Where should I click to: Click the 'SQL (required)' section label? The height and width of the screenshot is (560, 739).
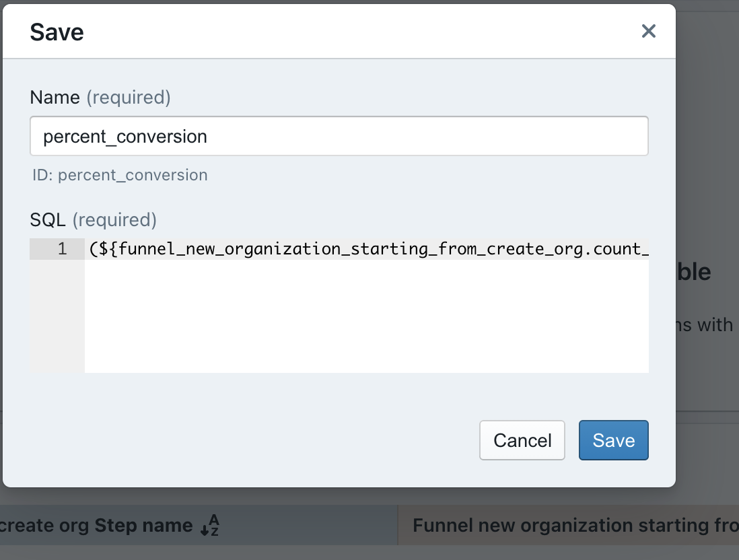coord(46,220)
